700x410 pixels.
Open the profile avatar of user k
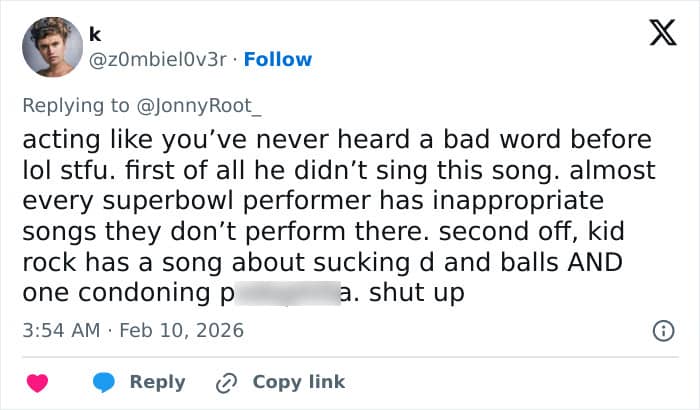click(x=52, y=47)
